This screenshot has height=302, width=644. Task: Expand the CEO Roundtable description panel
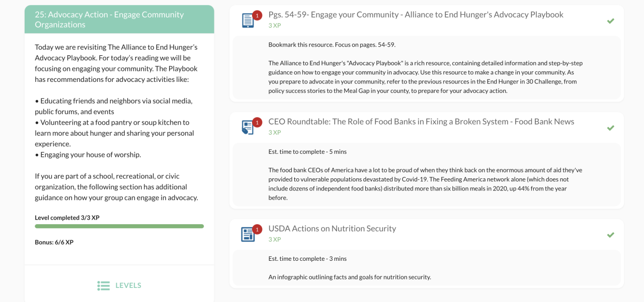pyautogui.click(x=426, y=174)
